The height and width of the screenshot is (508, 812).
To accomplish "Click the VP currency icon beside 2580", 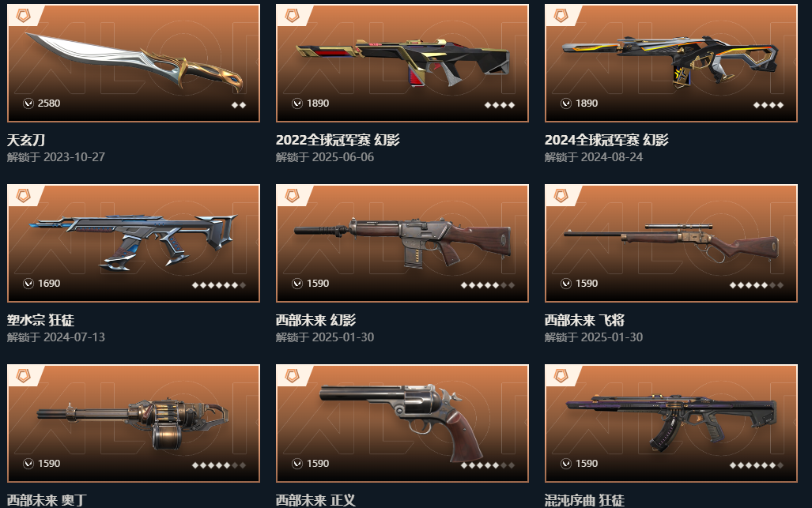I will click(x=28, y=103).
